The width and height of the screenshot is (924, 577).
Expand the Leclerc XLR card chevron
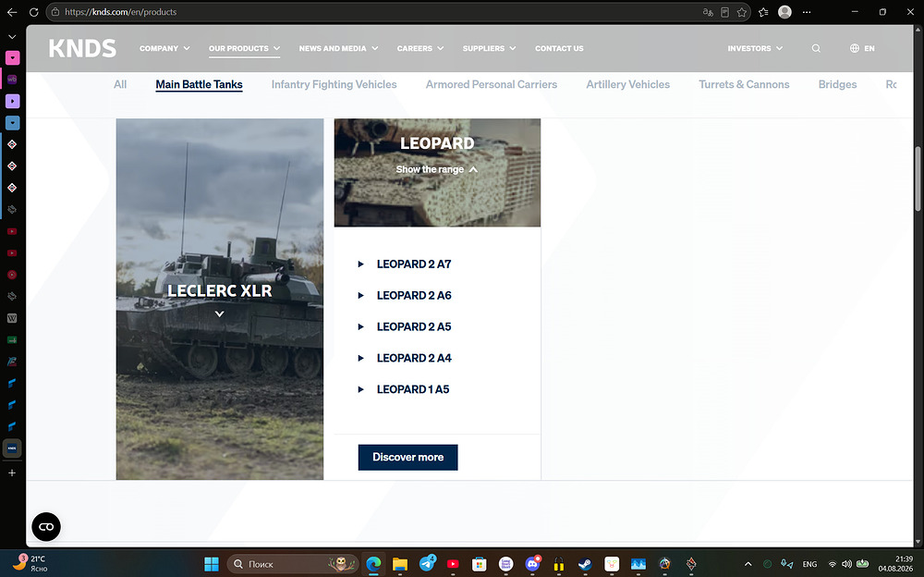point(219,313)
